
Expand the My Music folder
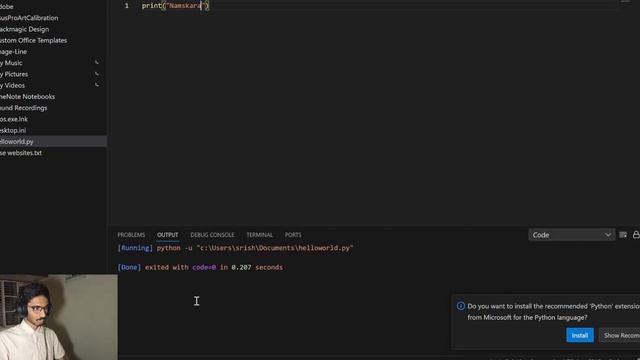click(53, 63)
